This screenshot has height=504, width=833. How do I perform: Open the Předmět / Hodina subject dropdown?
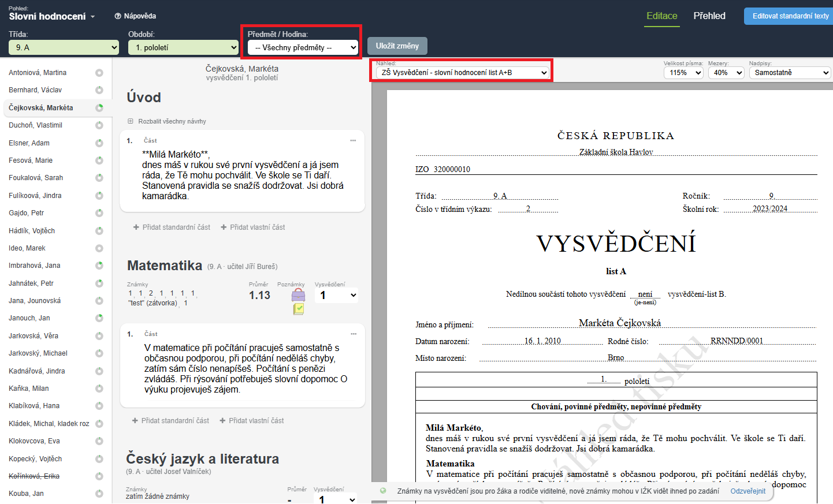[303, 47]
